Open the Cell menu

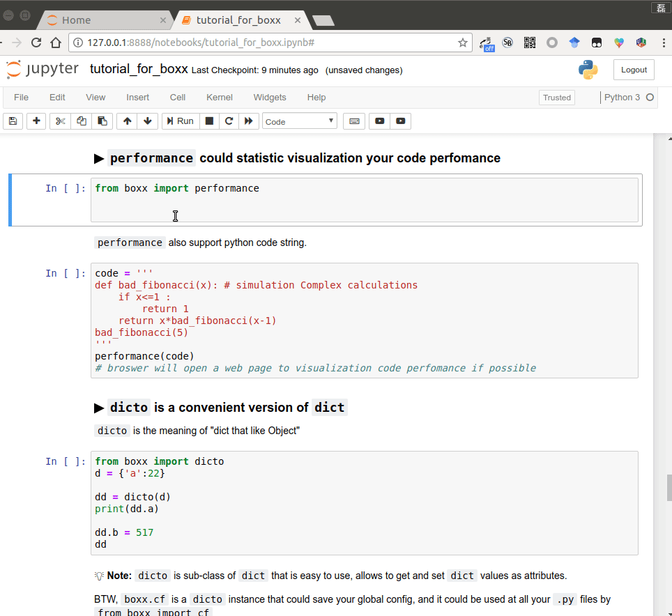coord(178,98)
